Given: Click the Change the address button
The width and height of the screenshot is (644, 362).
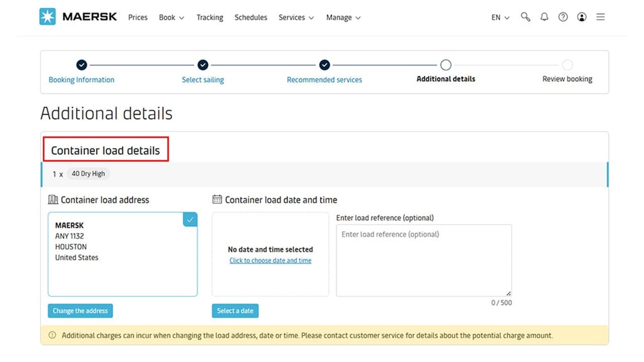Looking at the screenshot, I should point(80,311).
